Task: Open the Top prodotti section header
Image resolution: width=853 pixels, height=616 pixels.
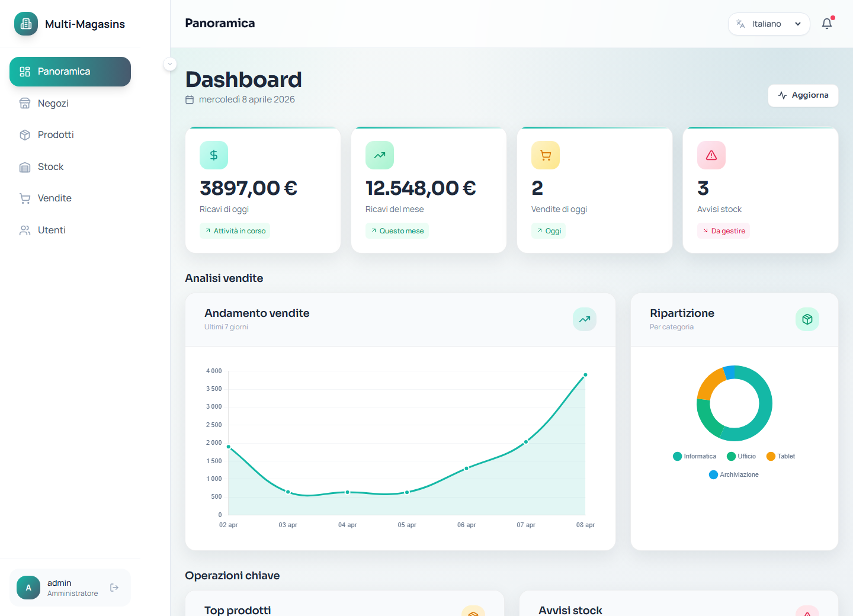Action: (x=238, y=609)
